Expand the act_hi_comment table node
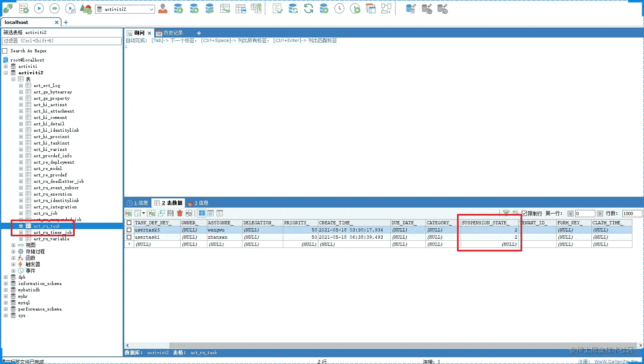The width and height of the screenshot is (644, 364). (21, 118)
